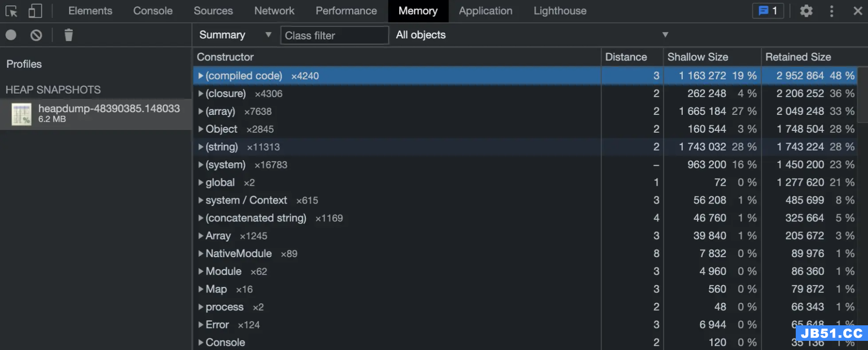The width and height of the screenshot is (868, 350).
Task: Expand the Map ×16 row triangle
Action: tap(200, 289)
